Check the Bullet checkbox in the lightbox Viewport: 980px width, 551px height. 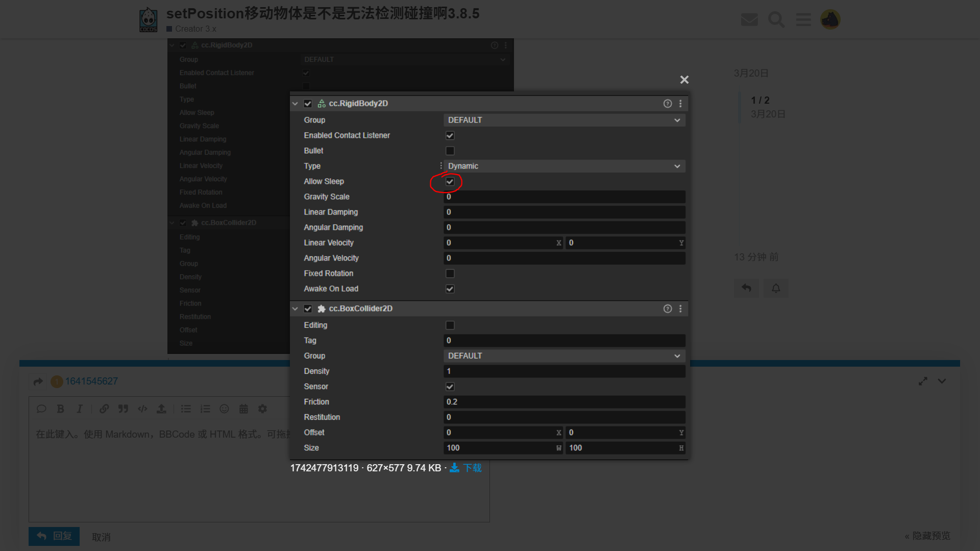click(450, 151)
